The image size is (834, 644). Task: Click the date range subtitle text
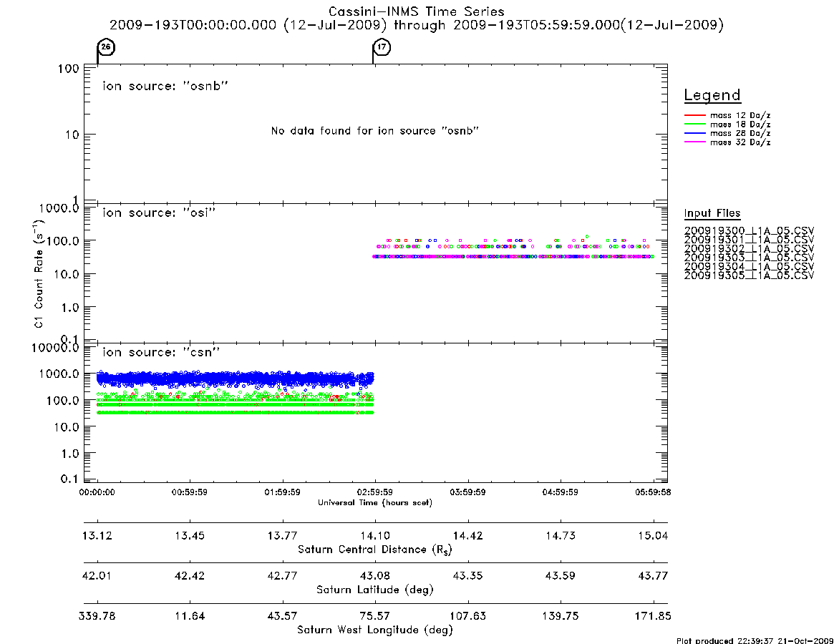pyautogui.click(x=417, y=25)
